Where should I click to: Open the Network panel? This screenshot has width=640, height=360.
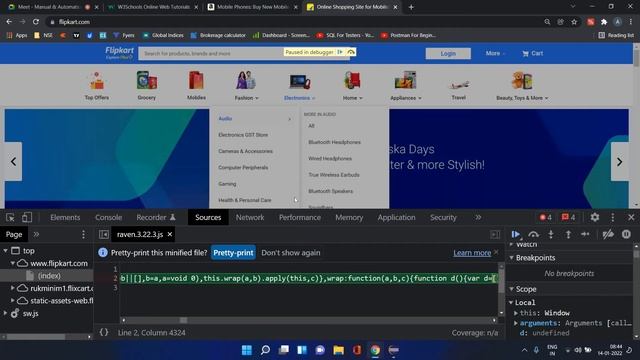tap(250, 218)
